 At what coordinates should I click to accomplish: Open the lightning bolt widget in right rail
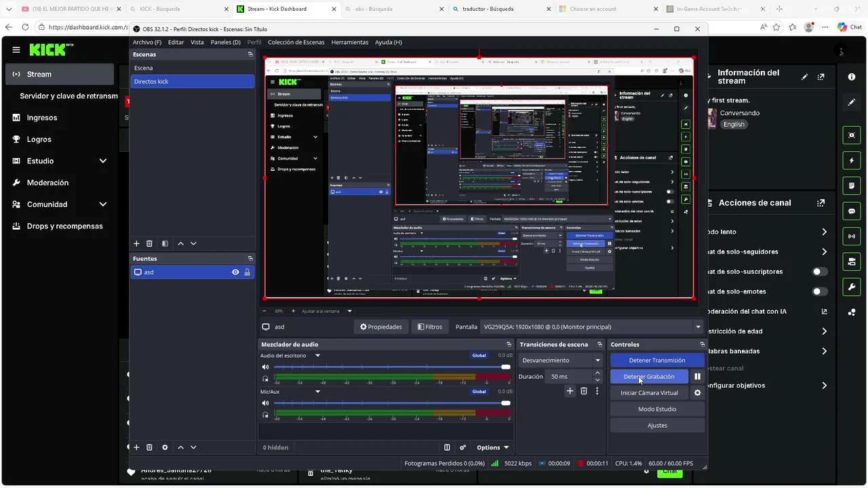[x=852, y=161]
